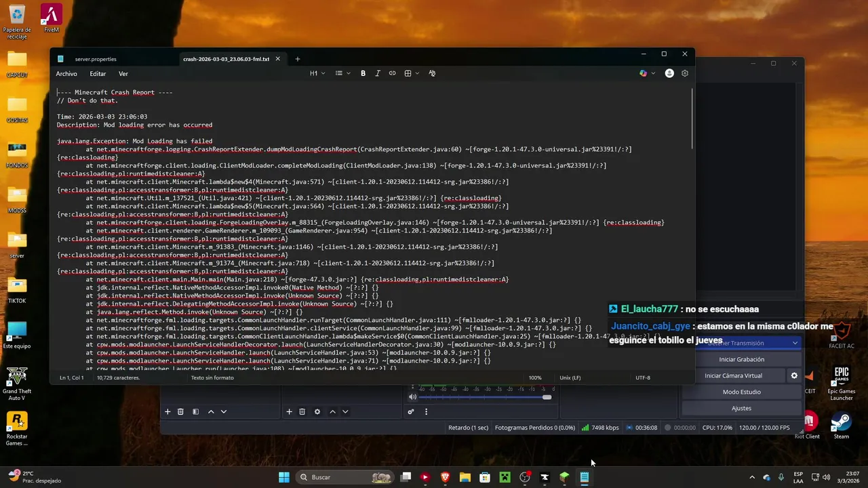This screenshot has width=868, height=488.
Task: Open Steam desktop icon
Action: tap(842, 426)
